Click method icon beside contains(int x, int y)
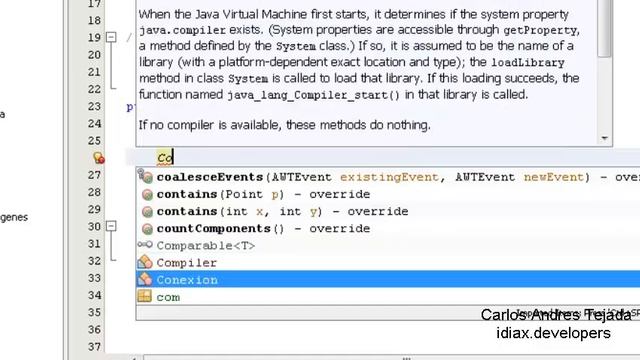Screen dimensions: 640x360 (x=147, y=212)
